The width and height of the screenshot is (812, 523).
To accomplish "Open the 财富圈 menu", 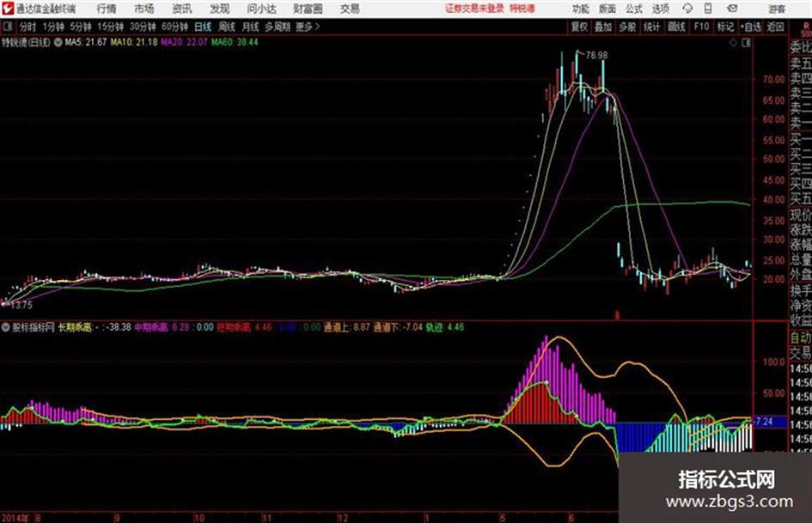I will click(308, 9).
